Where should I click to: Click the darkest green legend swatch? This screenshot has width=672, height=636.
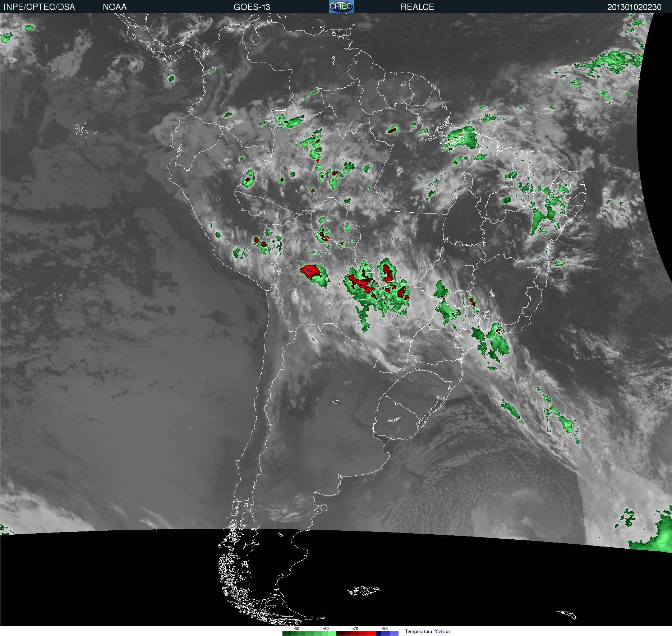[x=287, y=633]
